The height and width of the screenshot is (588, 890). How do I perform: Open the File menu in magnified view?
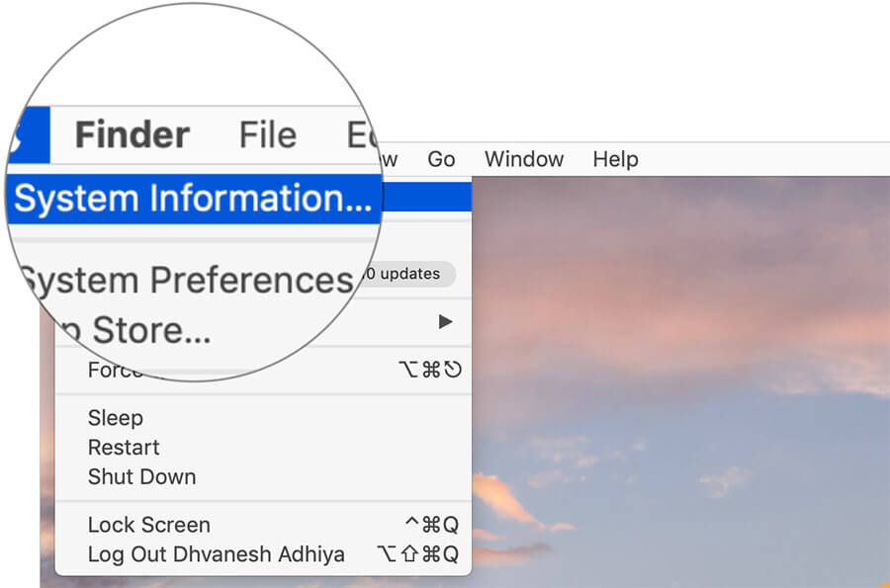pyautogui.click(x=268, y=135)
